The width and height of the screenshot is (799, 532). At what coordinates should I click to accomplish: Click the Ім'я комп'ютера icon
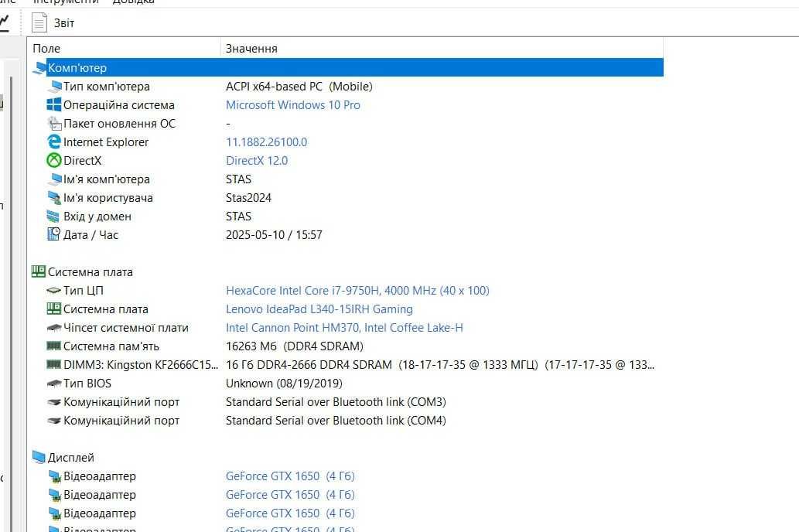(x=54, y=179)
